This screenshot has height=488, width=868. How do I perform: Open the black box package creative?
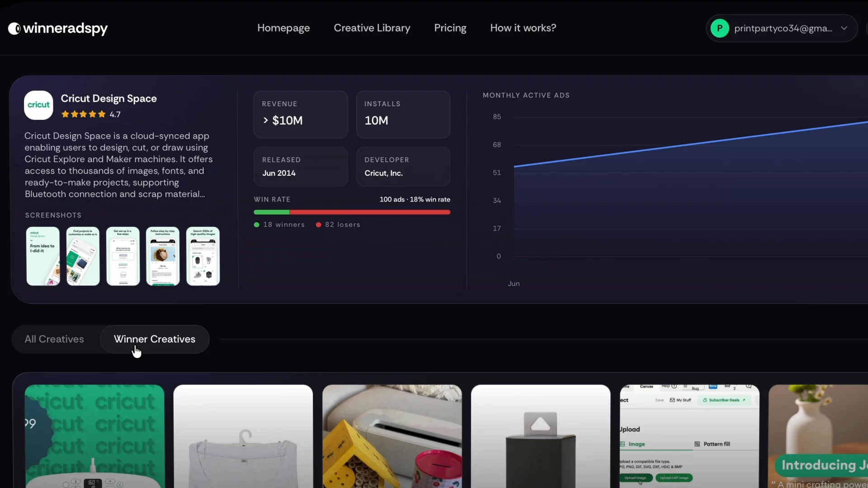541,436
